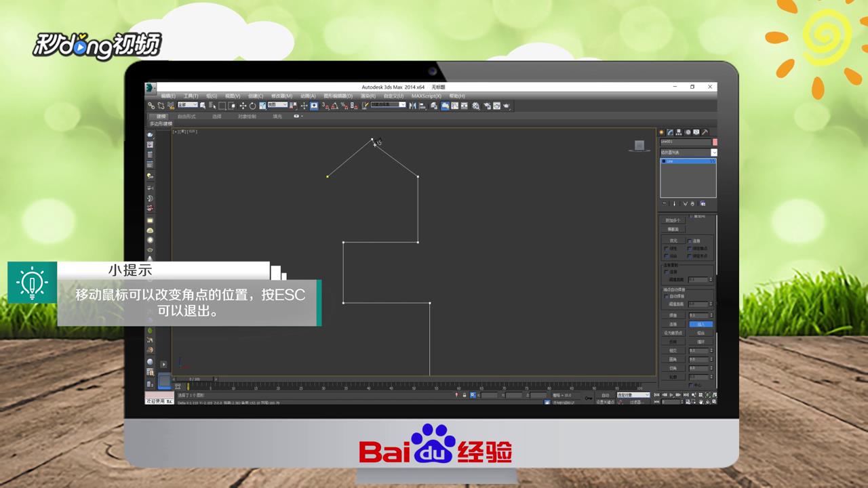Adjust the 圆角 value spinner arrows
Viewport: 868px width, 488px height.
point(711,359)
